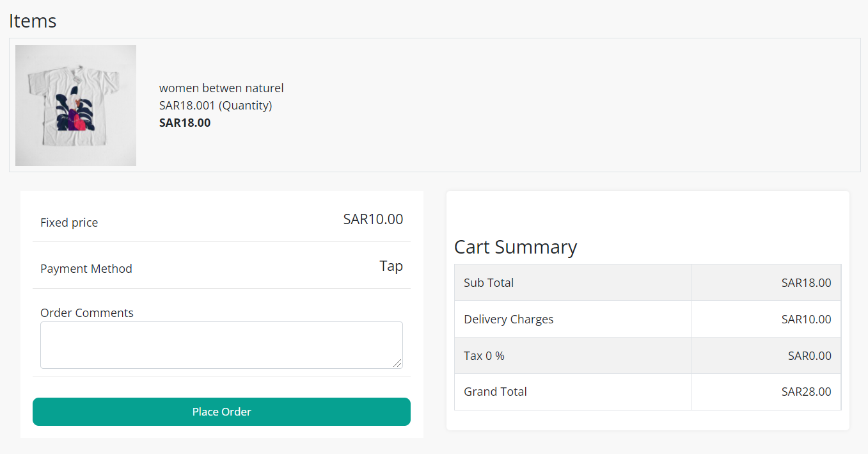
Task: Click the Items heading
Action: tap(33, 21)
